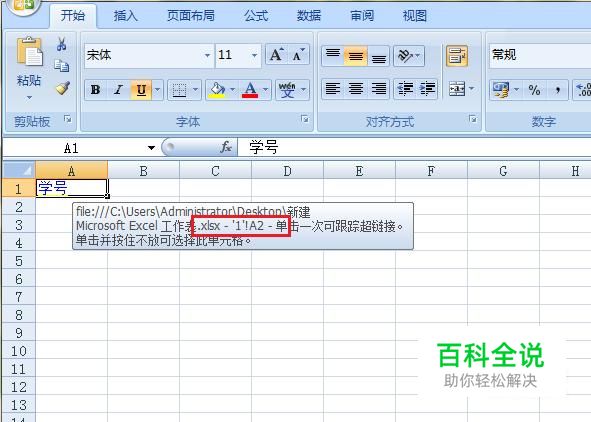Open font size 11 dropdown

255,55
